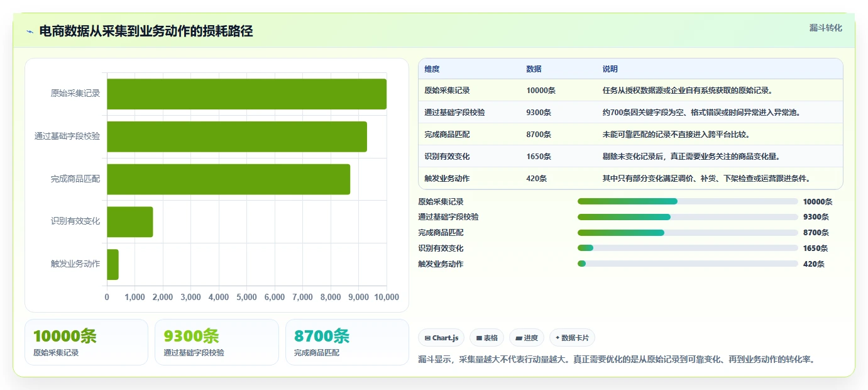
Task: Click the 维度 table column header
Action: (x=432, y=69)
